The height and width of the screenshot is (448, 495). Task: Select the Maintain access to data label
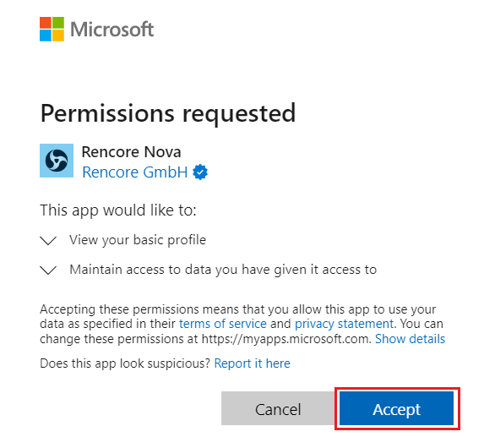pyautogui.click(x=223, y=270)
